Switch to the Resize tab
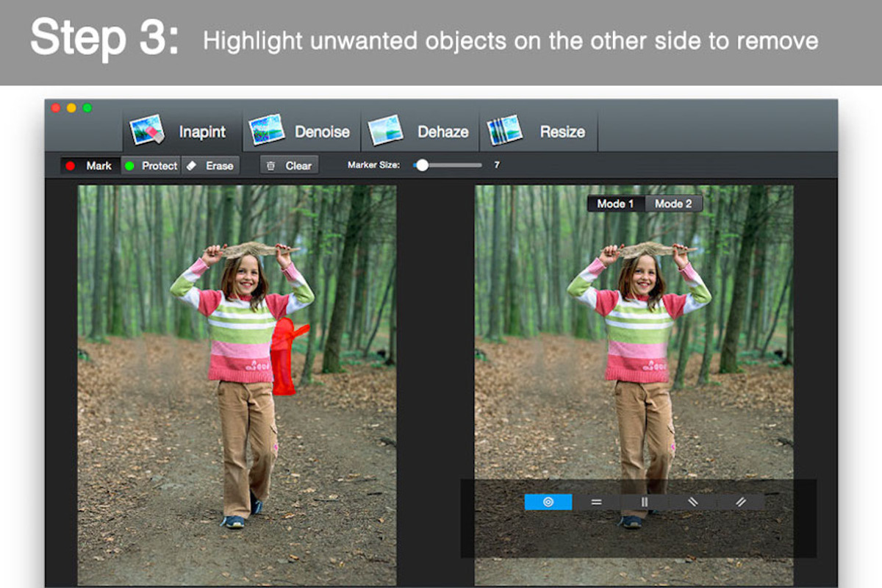The image size is (882, 588). tap(539, 132)
